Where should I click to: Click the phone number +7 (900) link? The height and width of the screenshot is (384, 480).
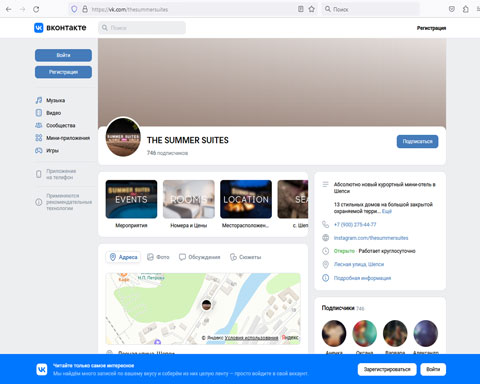coord(355,225)
